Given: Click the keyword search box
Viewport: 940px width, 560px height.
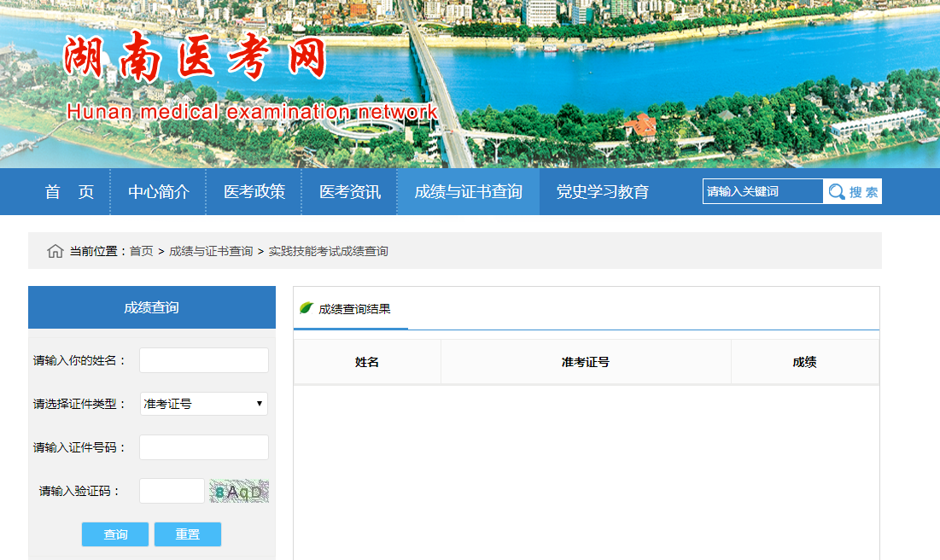Looking at the screenshot, I should pyautogui.click(x=762, y=192).
